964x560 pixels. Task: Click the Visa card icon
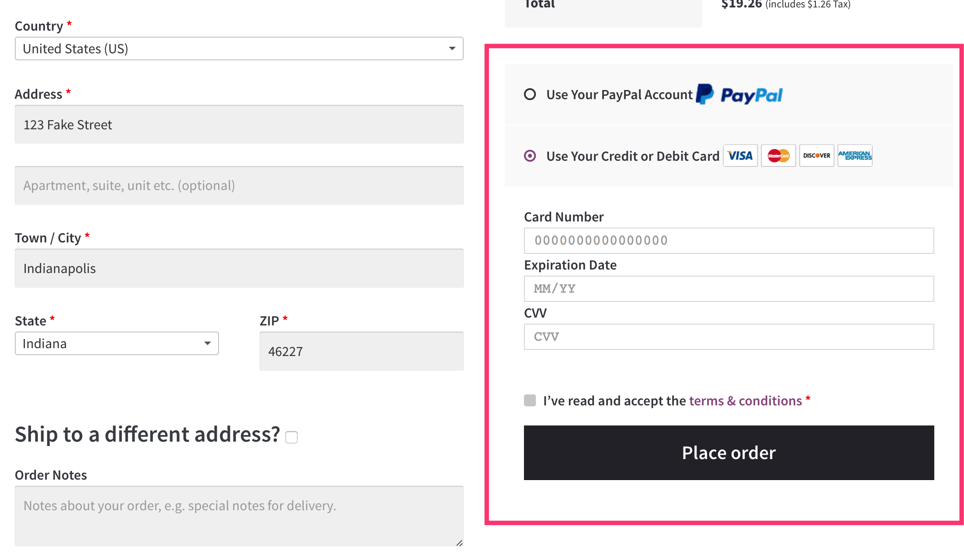click(x=740, y=156)
